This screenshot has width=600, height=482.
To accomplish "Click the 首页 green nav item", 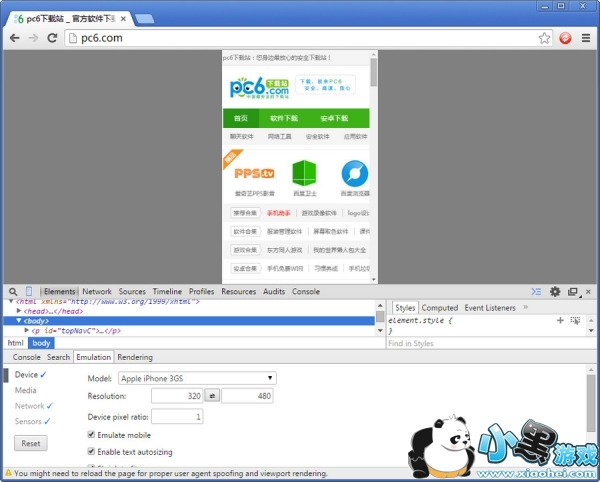I will coord(241,118).
